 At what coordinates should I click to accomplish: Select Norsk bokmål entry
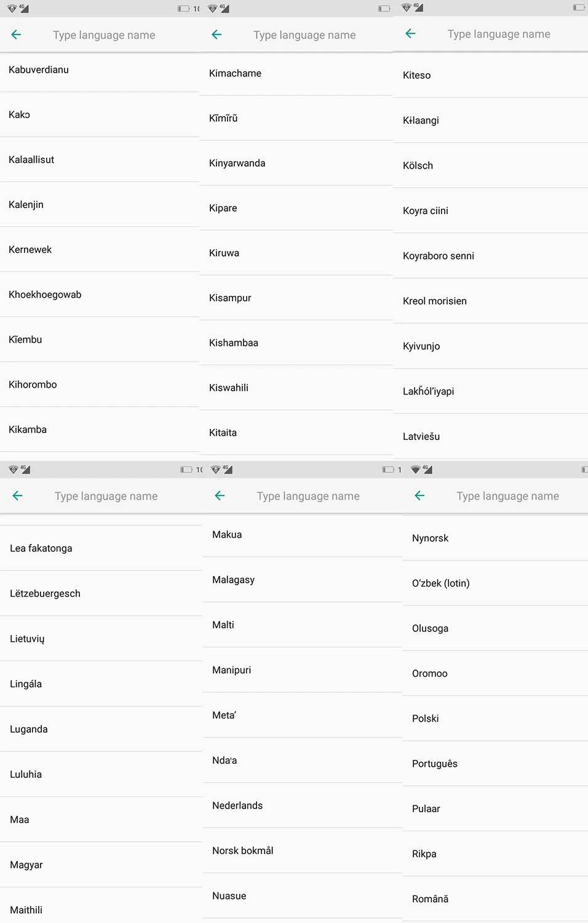(303, 850)
